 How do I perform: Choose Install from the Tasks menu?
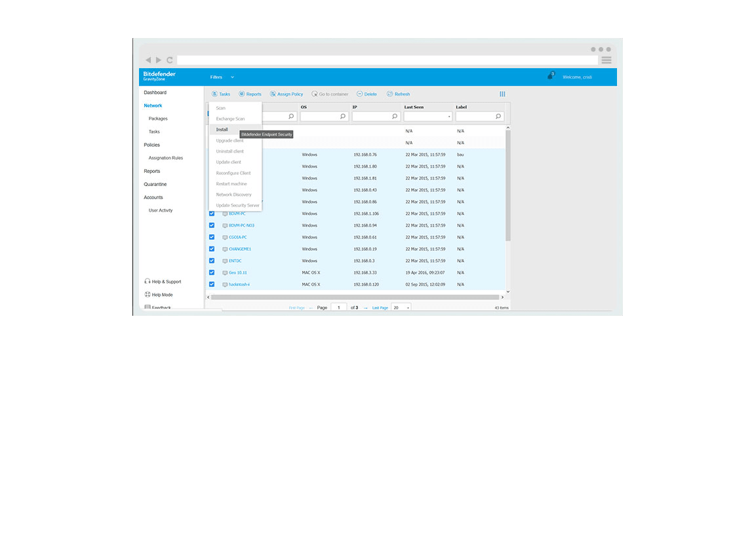pyautogui.click(x=222, y=130)
